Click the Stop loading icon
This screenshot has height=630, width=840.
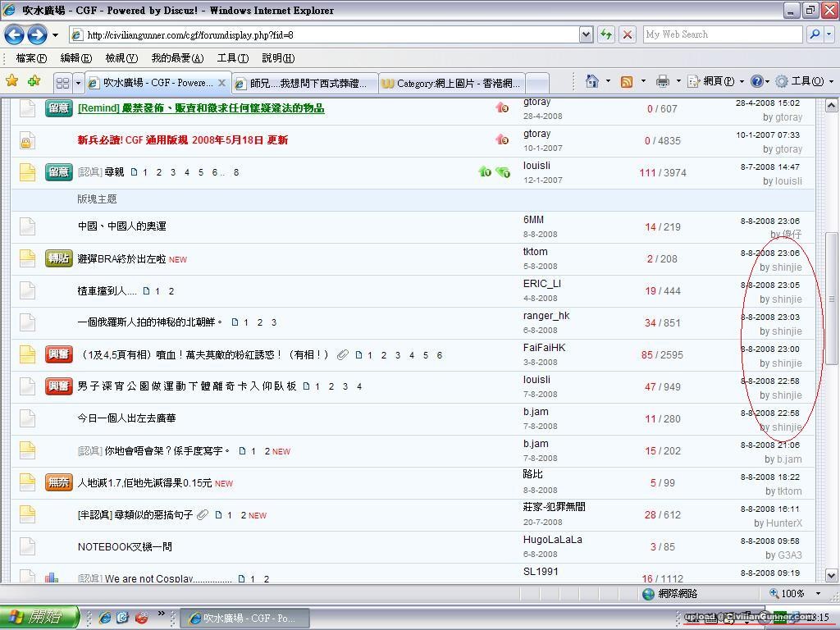(627, 34)
